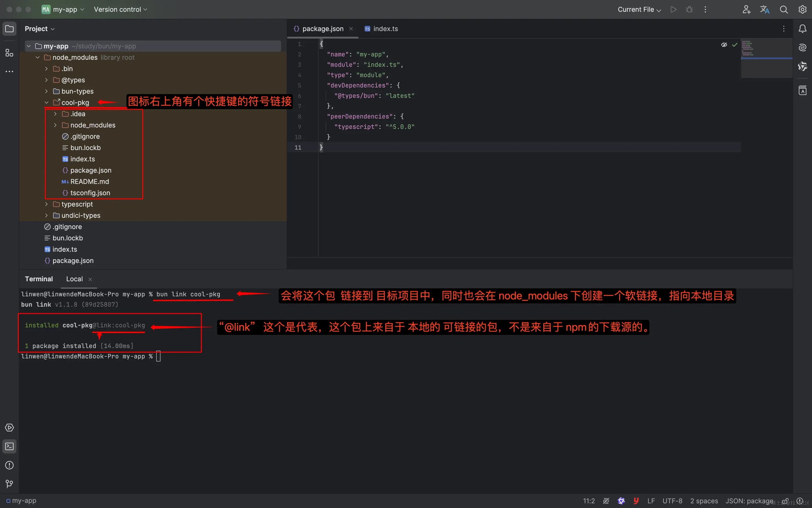Image resolution: width=812 pixels, height=508 pixels.
Task: Expand nested node_modules inside cool-pkg
Action: (x=55, y=125)
